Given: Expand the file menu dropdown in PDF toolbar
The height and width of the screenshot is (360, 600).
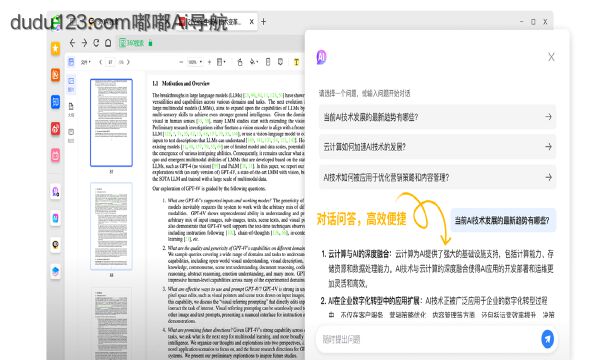Looking at the screenshot, I should click(86, 62).
